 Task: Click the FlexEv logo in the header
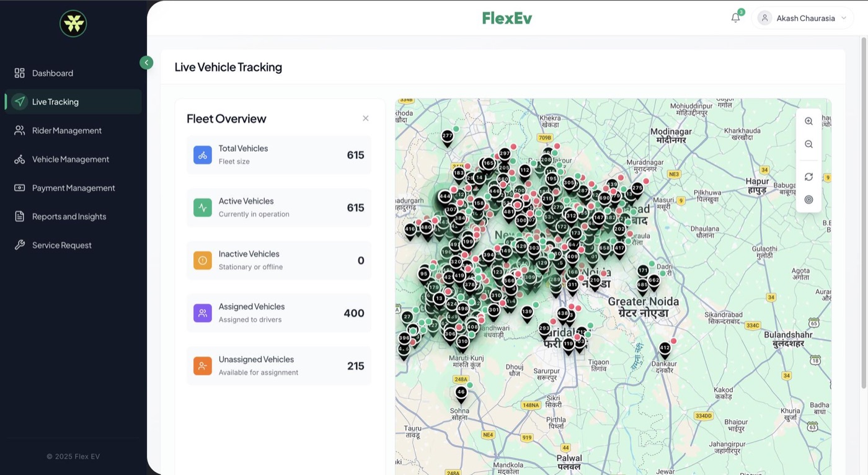pos(507,17)
